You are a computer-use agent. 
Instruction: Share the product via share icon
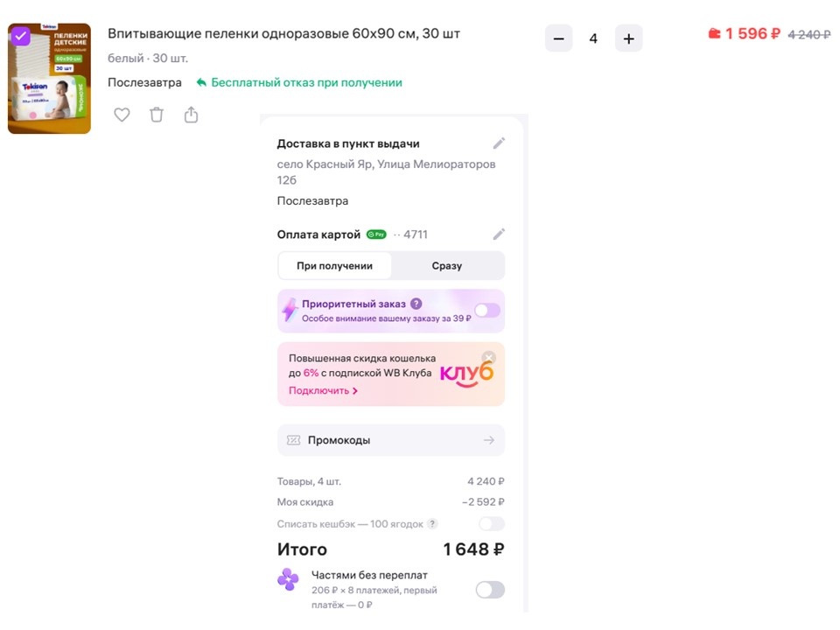(x=192, y=115)
